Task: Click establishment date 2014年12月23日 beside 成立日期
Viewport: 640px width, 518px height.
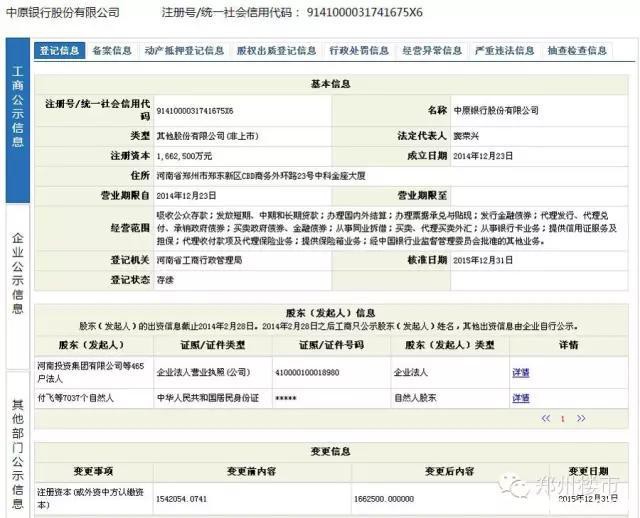Action: pos(483,156)
